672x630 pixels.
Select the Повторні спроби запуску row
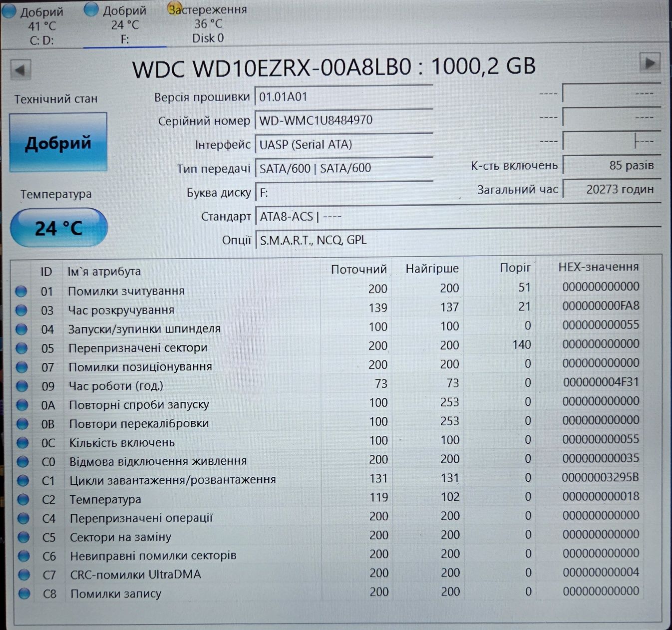[x=327, y=403]
